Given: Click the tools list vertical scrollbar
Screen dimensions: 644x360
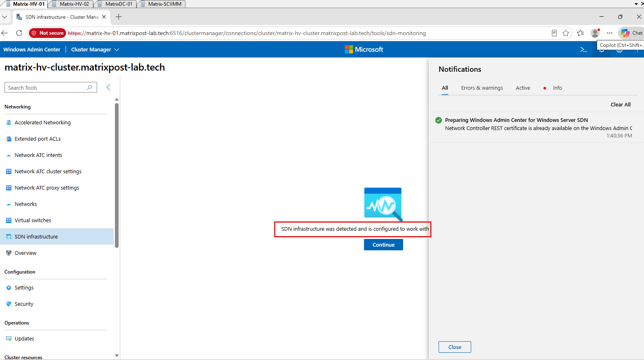Looking at the screenshot, I should [117, 175].
